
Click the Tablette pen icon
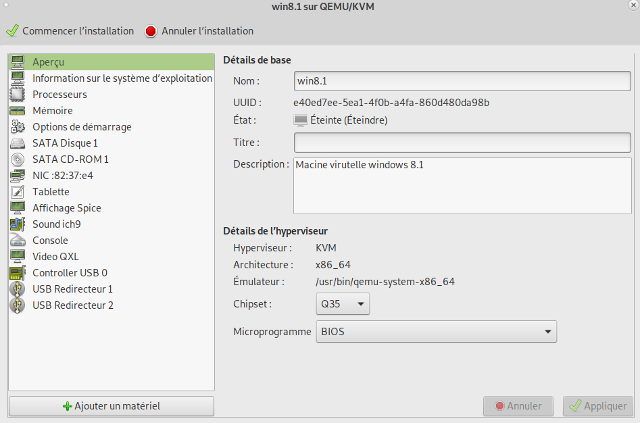click(x=18, y=192)
